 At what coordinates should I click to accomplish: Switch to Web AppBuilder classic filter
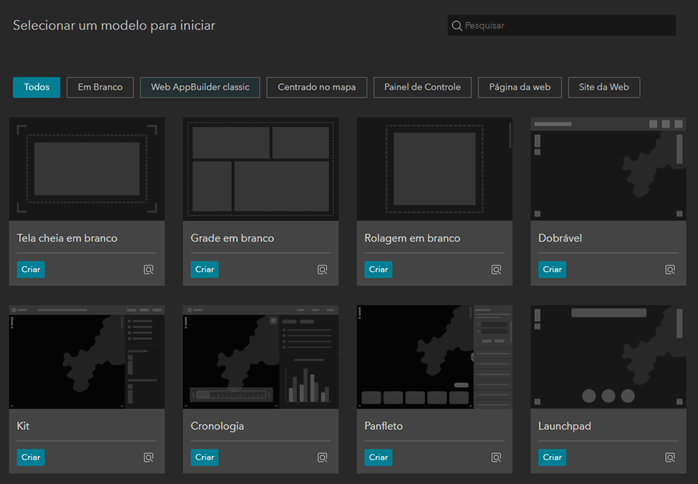(200, 87)
